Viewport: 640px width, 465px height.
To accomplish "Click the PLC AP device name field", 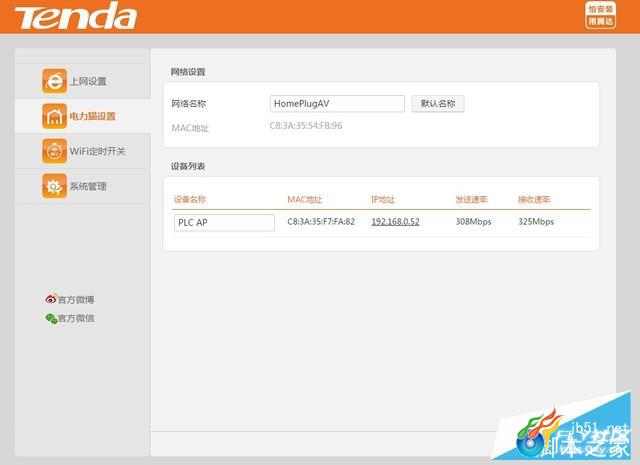I will [x=224, y=222].
